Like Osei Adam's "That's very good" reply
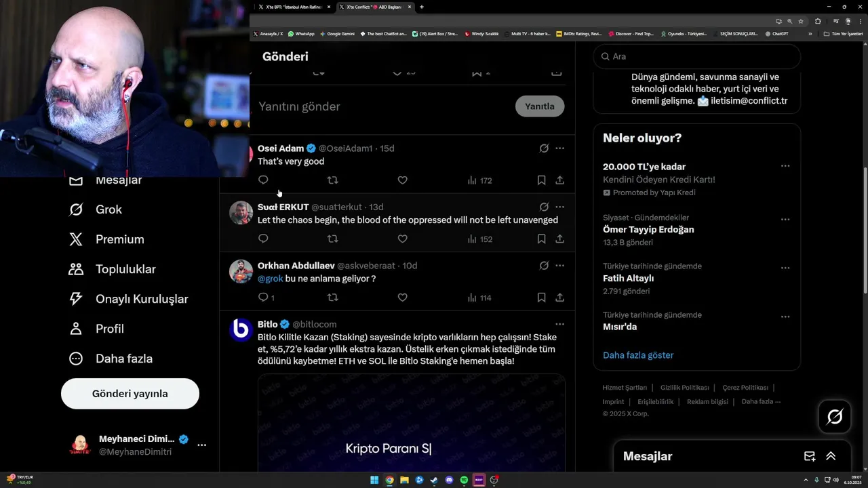This screenshot has height=488, width=868. point(402,180)
